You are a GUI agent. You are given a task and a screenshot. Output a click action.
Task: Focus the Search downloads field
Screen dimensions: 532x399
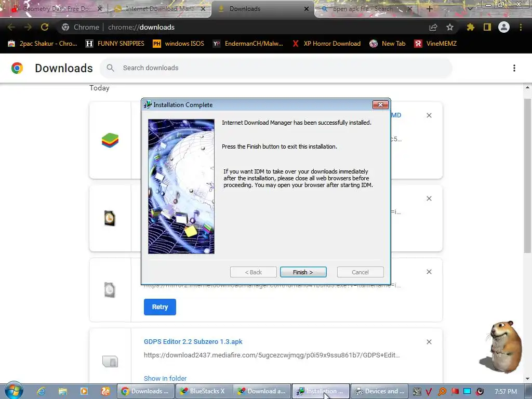(x=276, y=68)
